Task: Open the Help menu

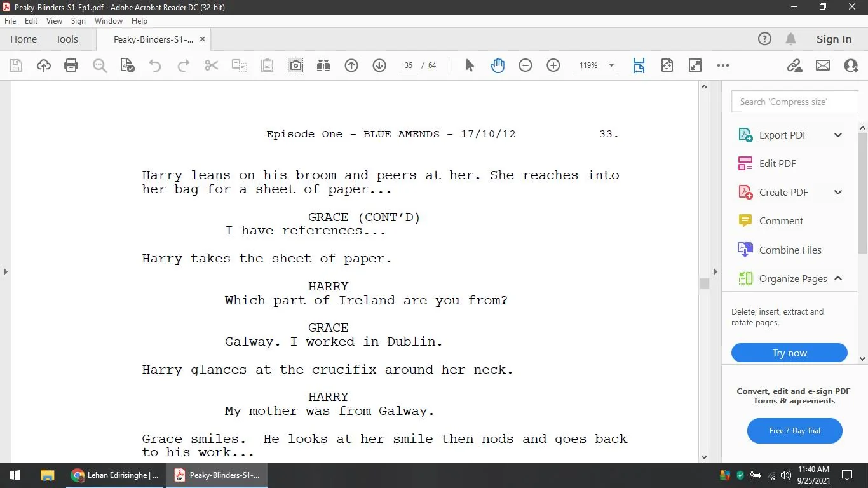Action: click(139, 21)
